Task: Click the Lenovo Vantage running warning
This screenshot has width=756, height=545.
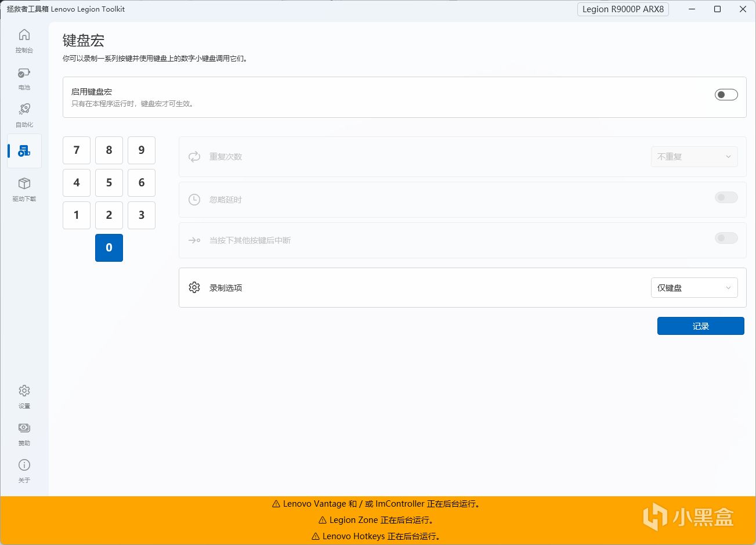Action: (x=377, y=504)
